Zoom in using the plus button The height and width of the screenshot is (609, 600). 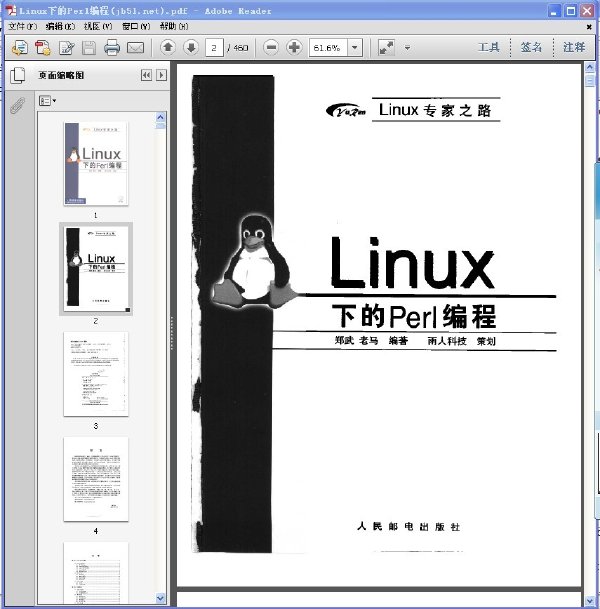[294, 47]
